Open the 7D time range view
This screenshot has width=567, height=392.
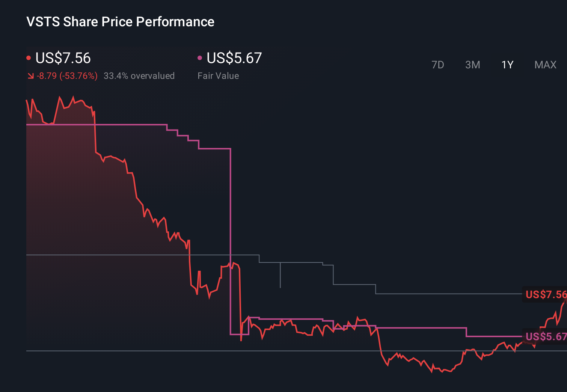(438, 65)
